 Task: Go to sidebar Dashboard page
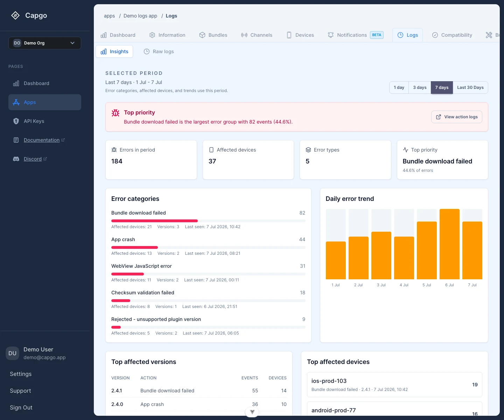(x=45, y=83)
